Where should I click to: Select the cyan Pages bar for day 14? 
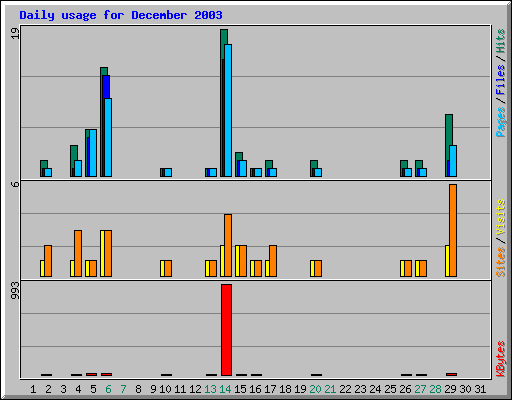pyautogui.click(x=228, y=110)
